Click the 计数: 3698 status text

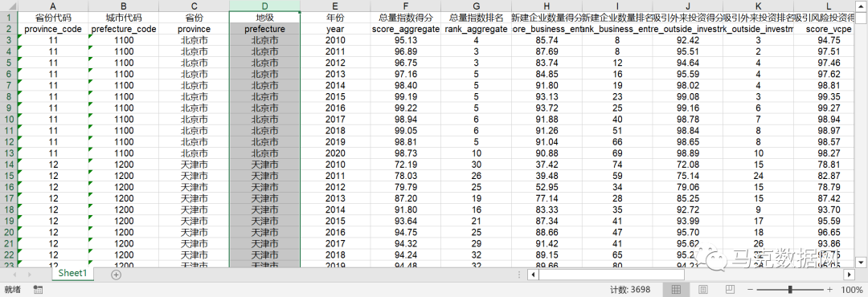click(630, 289)
